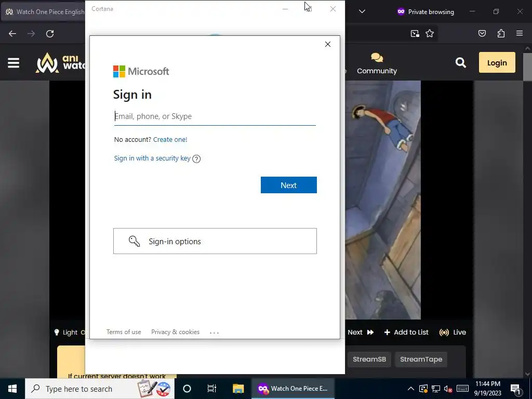Click the Live broadcast option
Viewport: 532px width, 399px height.
click(x=453, y=332)
